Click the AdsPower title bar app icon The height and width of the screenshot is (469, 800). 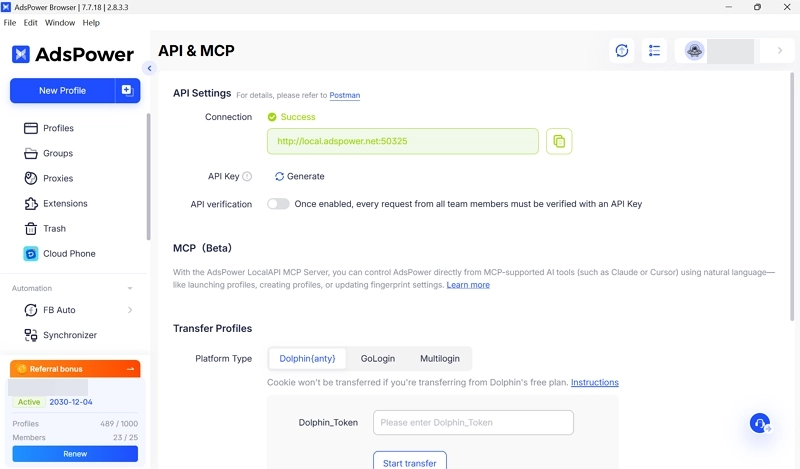tap(6, 7)
